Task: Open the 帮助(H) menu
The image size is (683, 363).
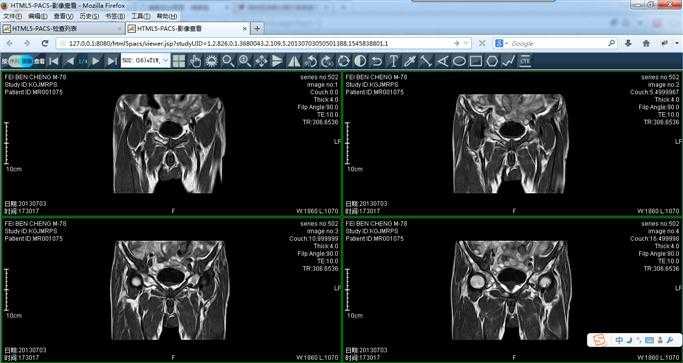Action: click(166, 16)
